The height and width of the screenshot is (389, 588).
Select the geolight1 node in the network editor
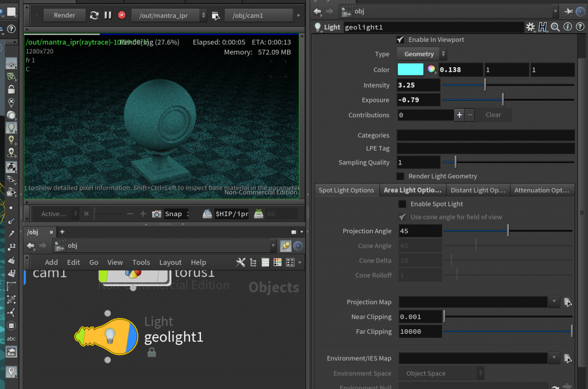(106, 336)
